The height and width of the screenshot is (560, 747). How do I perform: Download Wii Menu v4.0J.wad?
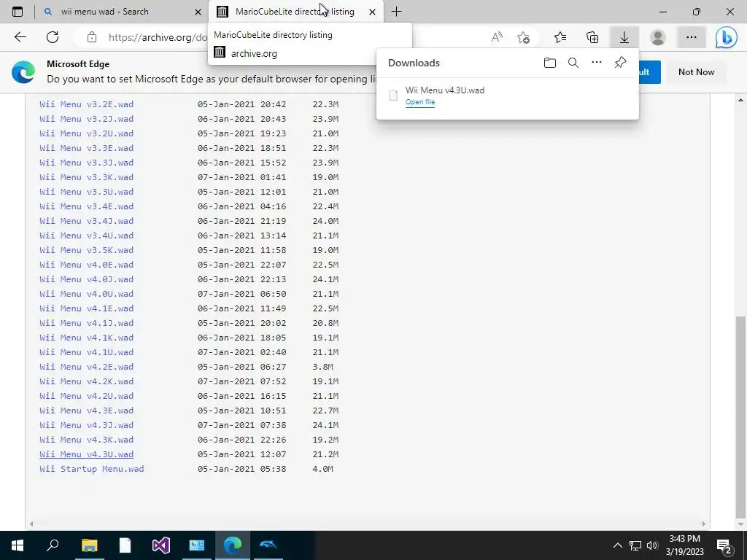(87, 279)
